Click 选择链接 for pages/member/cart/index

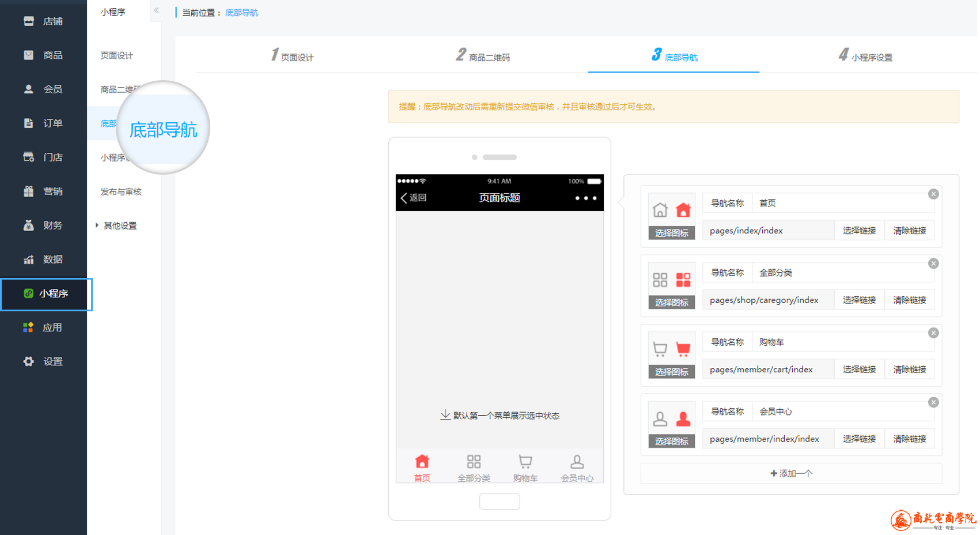click(859, 370)
